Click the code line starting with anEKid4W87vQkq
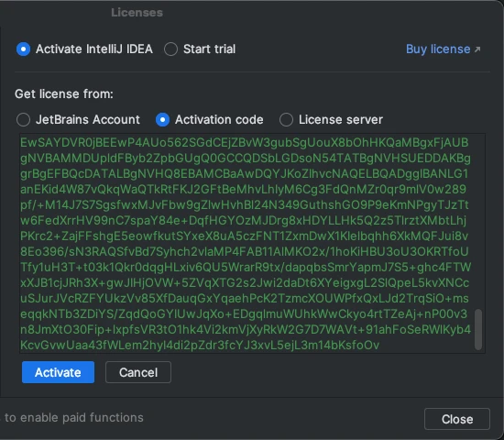Image resolution: width=504 pixels, height=440 pixels. click(x=244, y=189)
